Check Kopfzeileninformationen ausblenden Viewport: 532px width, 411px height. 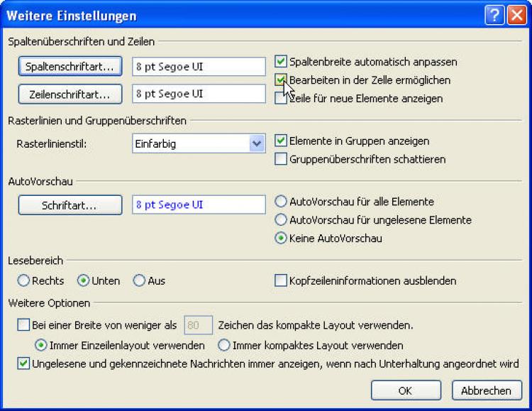[x=281, y=281]
